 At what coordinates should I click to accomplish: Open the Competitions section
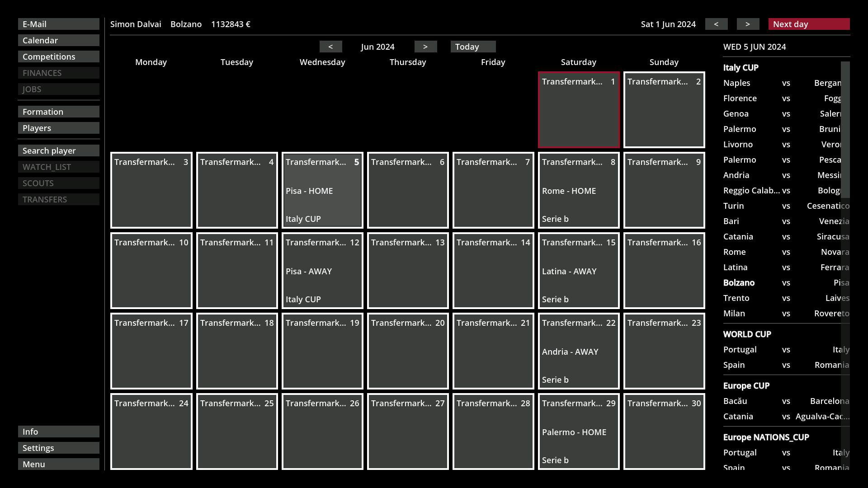tap(59, 56)
